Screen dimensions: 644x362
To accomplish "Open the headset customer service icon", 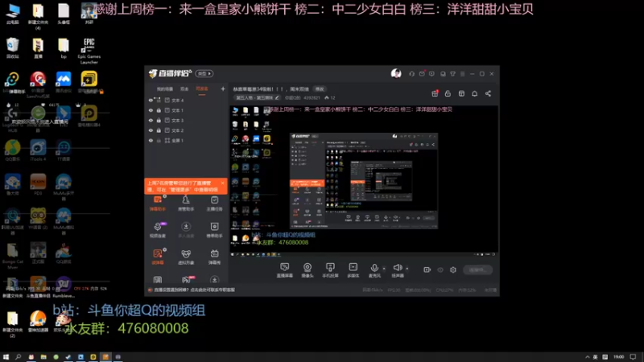I will click(411, 74).
